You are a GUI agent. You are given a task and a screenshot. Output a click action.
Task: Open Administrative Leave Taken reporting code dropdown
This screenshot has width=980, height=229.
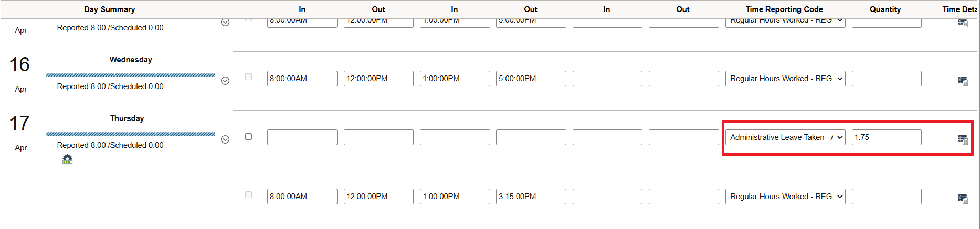(x=785, y=137)
